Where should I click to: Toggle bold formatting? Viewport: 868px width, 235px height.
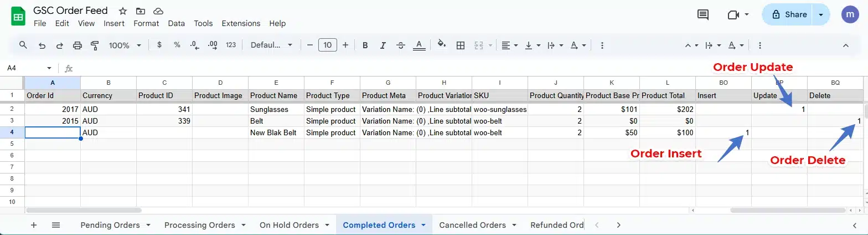tap(365, 45)
